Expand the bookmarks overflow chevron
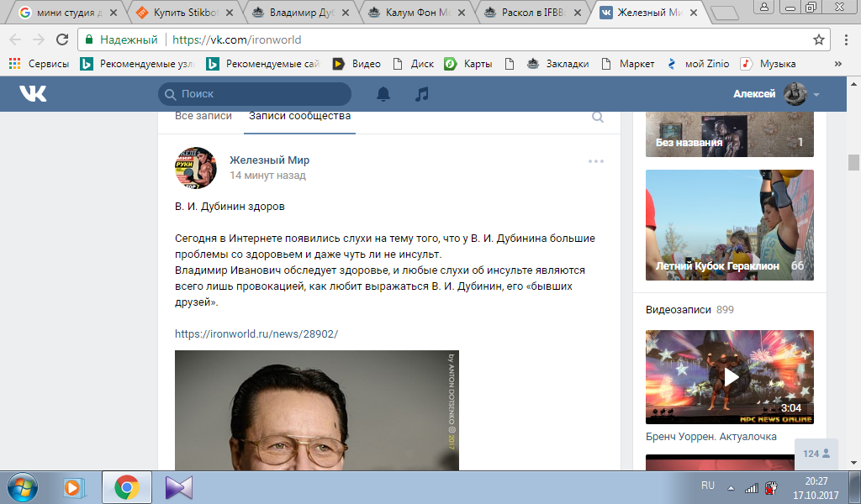This screenshot has height=504, width=861. pyautogui.click(x=837, y=63)
